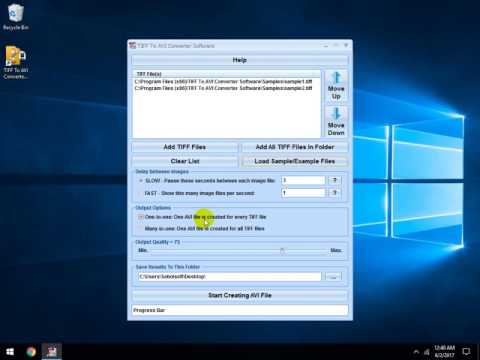Click the taskbar clock and date
The height and width of the screenshot is (360, 480).
coord(444,351)
